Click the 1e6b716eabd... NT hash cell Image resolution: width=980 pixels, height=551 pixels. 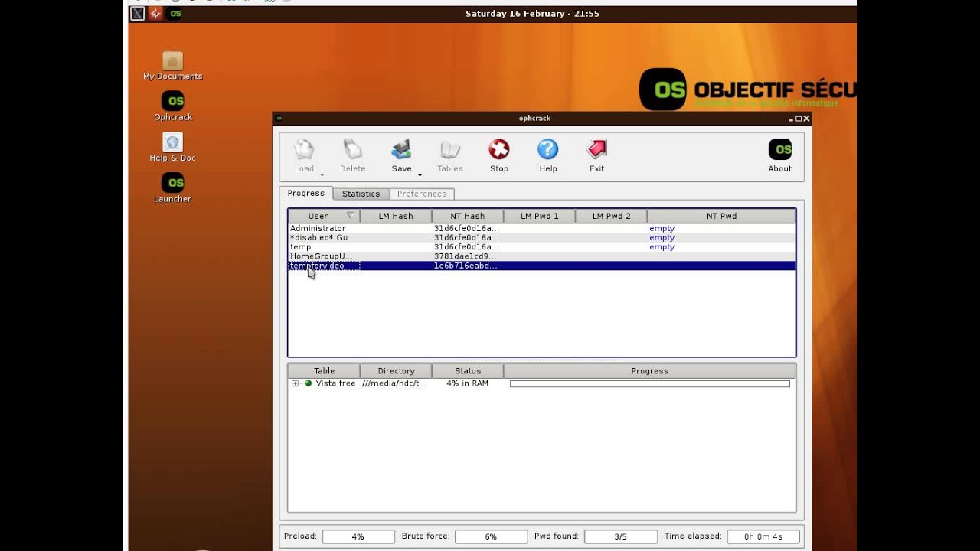tap(466, 266)
